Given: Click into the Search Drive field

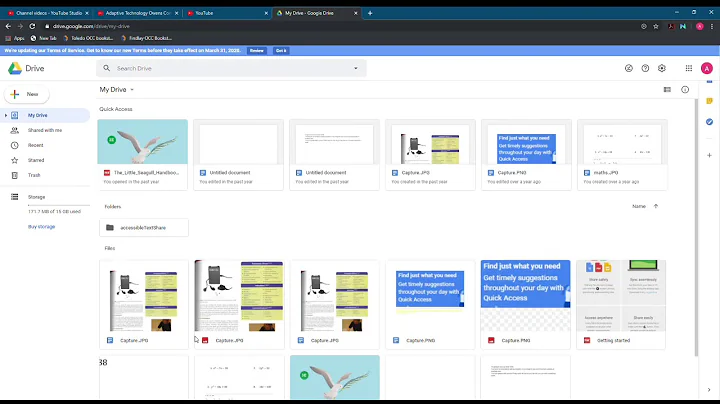Looking at the screenshot, I should tap(231, 68).
